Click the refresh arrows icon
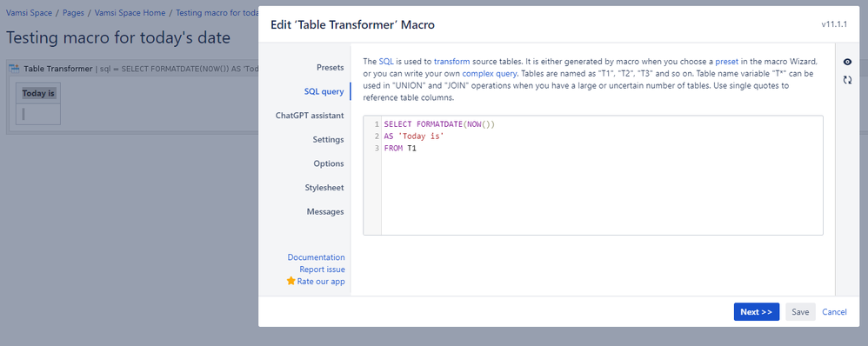Image resolution: width=868 pixels, height=346 pixels. [847, 80]
